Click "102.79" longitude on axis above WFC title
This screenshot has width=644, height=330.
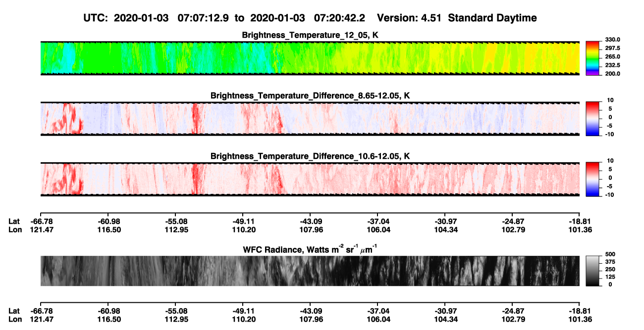tap(512, 230)
